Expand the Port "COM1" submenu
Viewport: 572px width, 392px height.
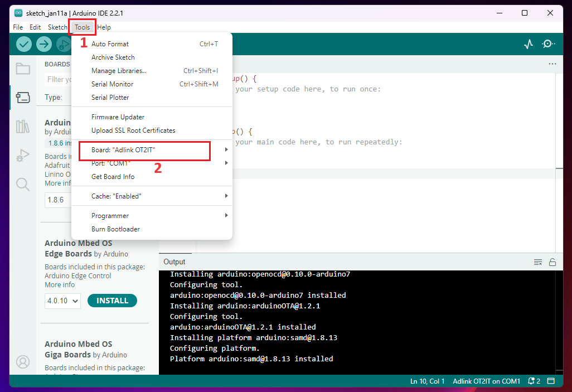pos(112,163)
